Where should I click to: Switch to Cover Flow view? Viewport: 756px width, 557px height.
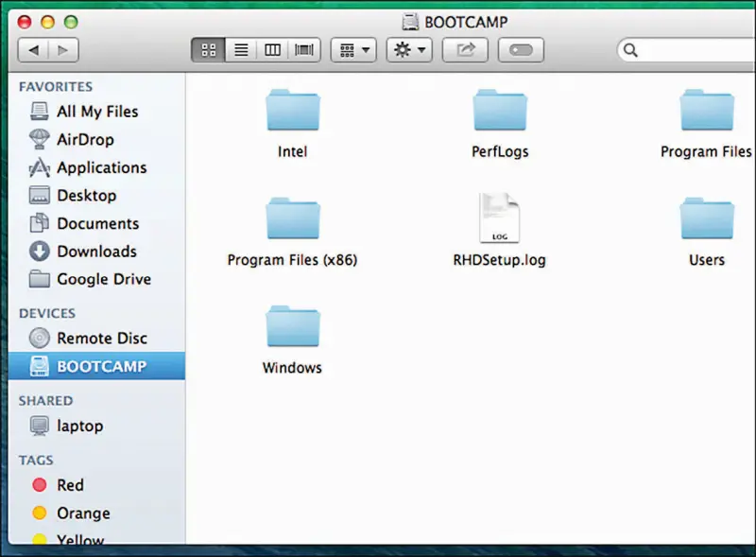pos(304,50)
